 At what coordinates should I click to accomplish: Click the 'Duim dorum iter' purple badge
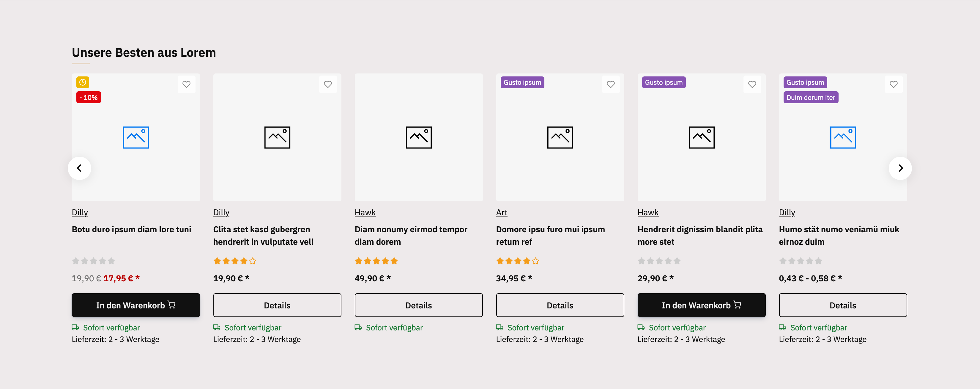coord(810,98)
